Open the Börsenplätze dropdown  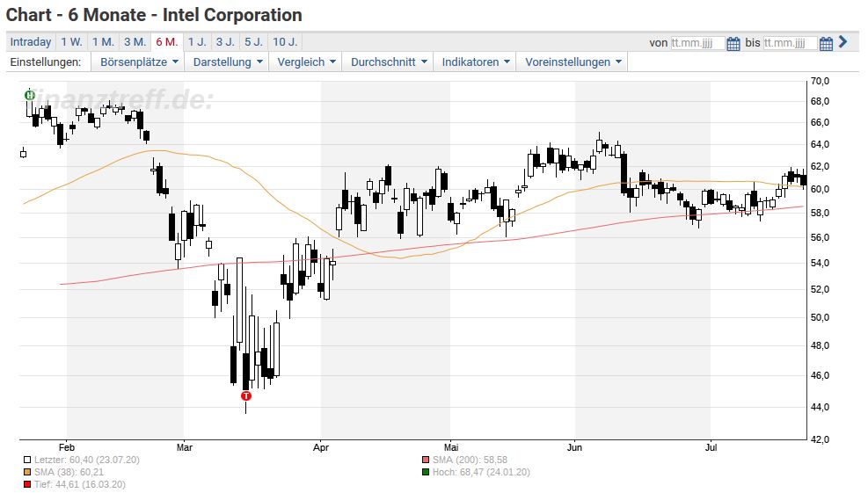[x=138, y=62]
